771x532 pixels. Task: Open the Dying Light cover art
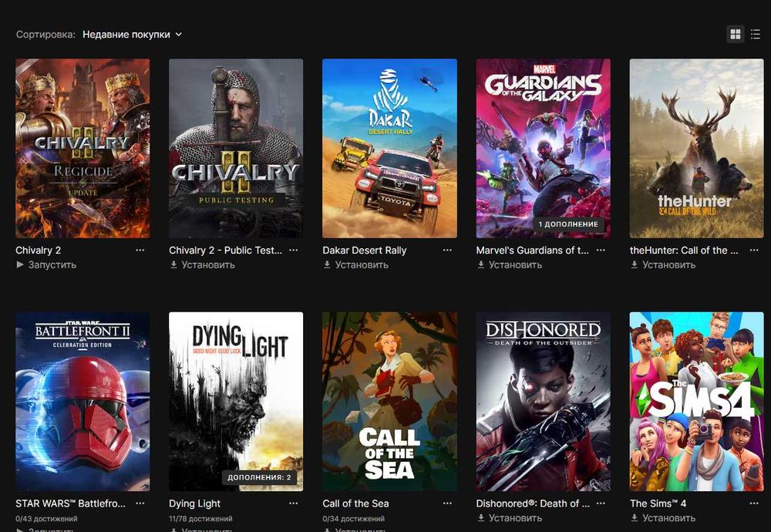236,402
